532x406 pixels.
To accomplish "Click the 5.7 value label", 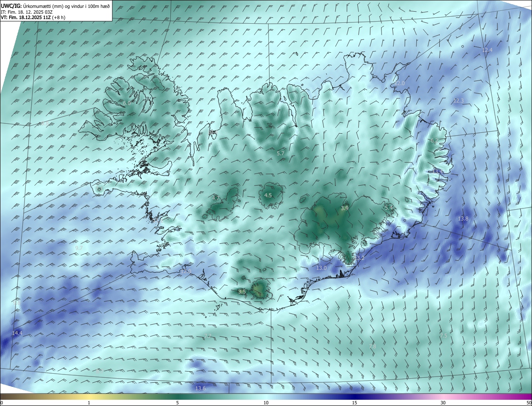I will (281, 153).
